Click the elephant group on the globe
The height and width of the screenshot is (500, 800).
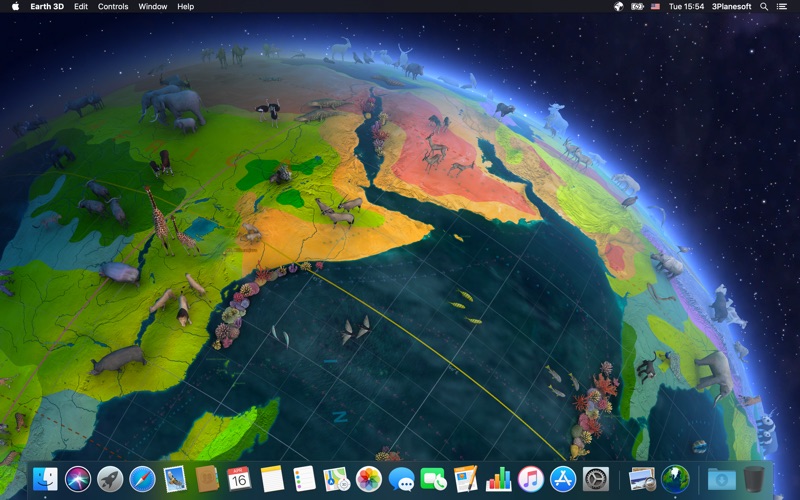172,105
